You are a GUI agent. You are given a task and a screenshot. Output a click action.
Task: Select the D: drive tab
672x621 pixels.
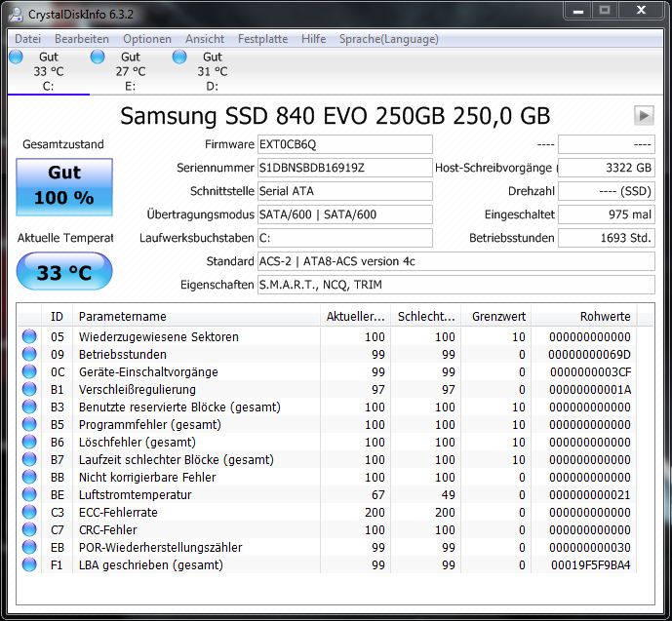(x=213, y=71)
